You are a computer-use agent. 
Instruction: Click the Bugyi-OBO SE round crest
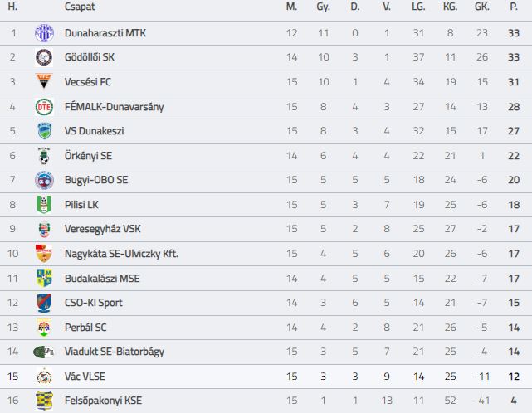(x=45, y=180)
